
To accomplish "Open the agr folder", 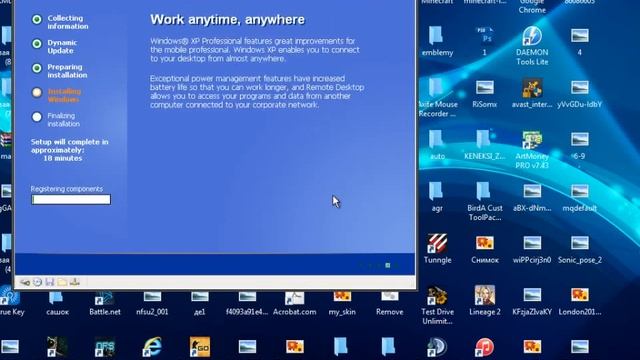I will click(437, 191).
